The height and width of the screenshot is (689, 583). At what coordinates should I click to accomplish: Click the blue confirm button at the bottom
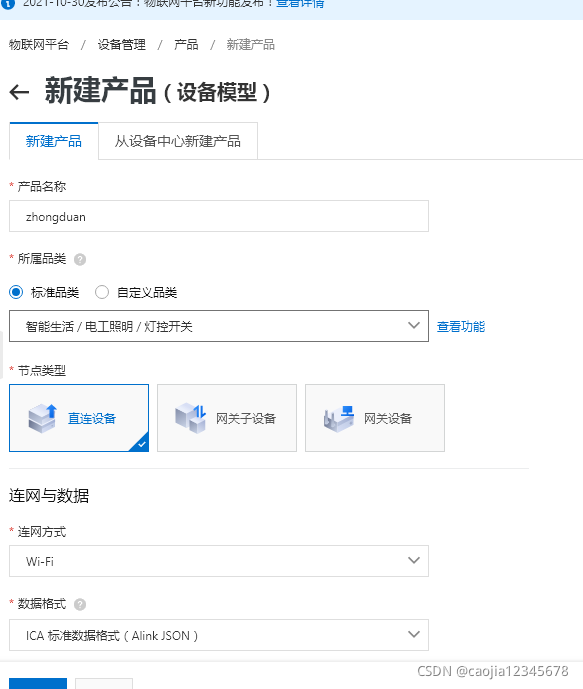pyautogui.click(x=38, y=684)
